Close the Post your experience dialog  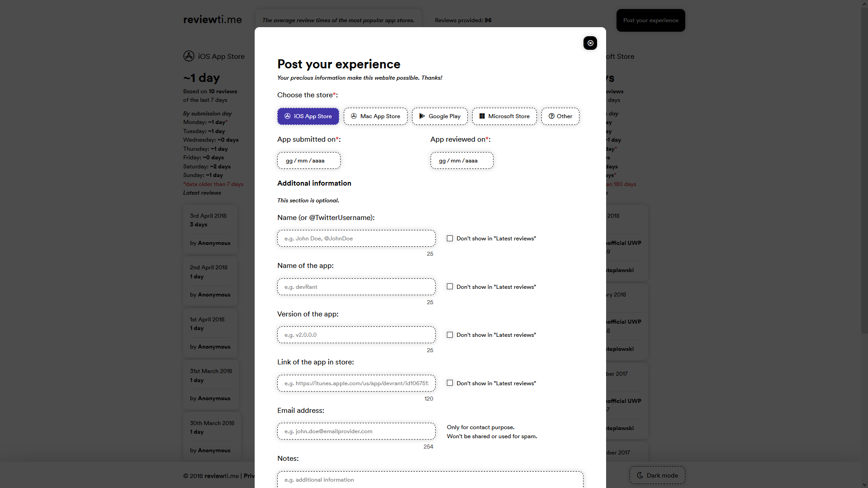[590, 43]
